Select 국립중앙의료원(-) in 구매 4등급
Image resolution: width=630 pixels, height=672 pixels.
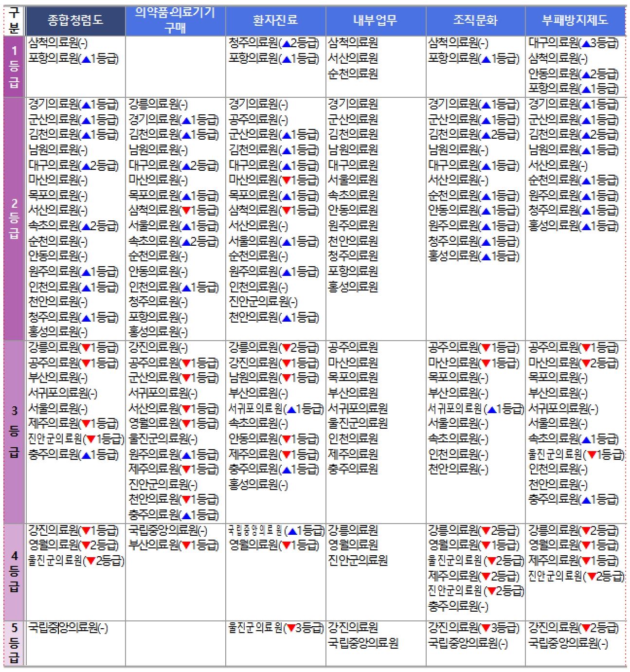[x=168, y=530]
